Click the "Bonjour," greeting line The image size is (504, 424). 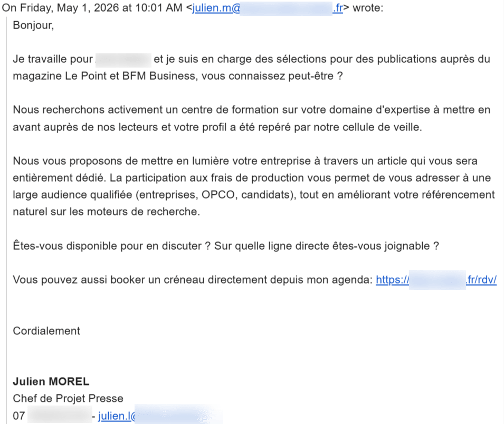(x=33, y=25)
